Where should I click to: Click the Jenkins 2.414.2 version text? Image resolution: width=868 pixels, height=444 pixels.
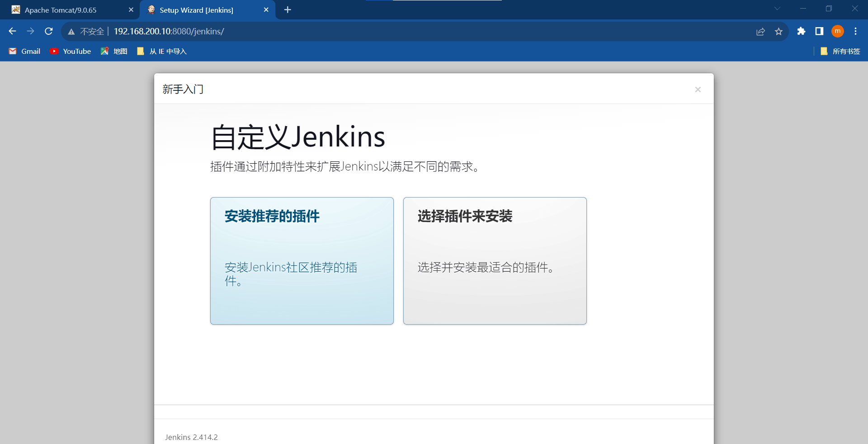191,437
